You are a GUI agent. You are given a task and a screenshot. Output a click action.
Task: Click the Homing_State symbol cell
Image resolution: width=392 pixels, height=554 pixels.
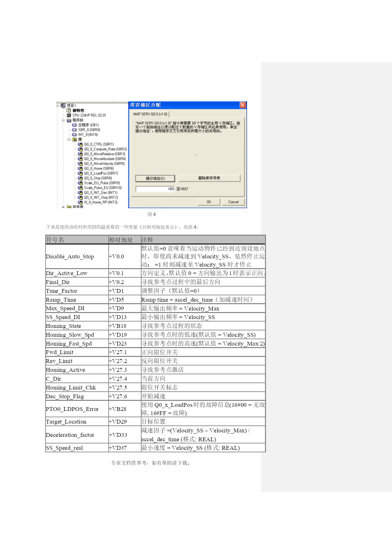[x=77, y=326]
